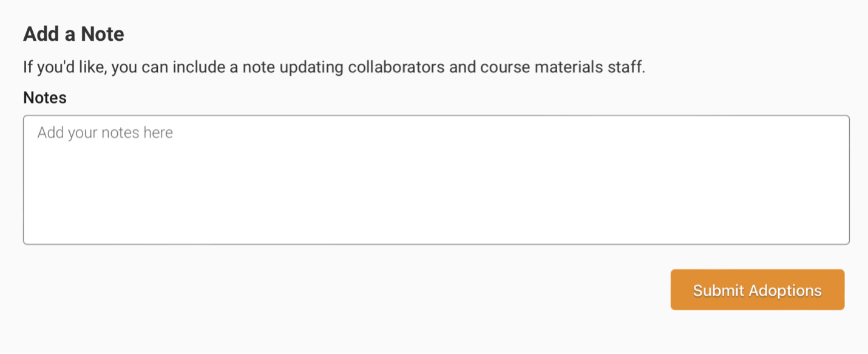Image resolution: width=868 pixels, height=354 pixels.
Task: Focus the notes input box
Action: (436, 180)
